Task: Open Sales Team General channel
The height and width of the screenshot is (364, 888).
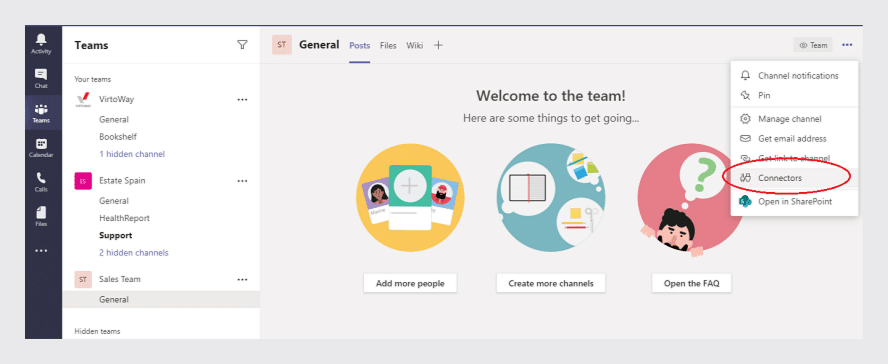Action: 161,299
